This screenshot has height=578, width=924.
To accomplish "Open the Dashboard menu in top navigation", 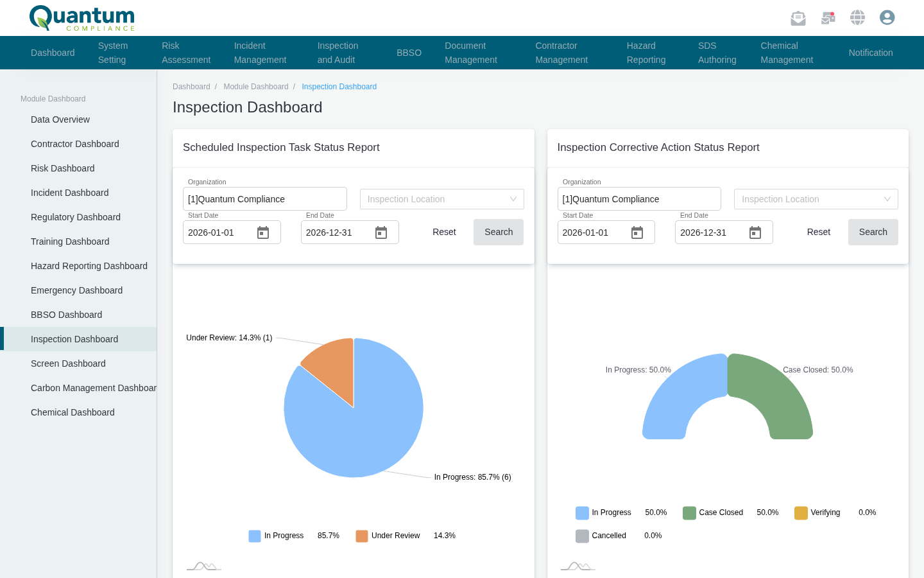I will [x=53, y=53].
